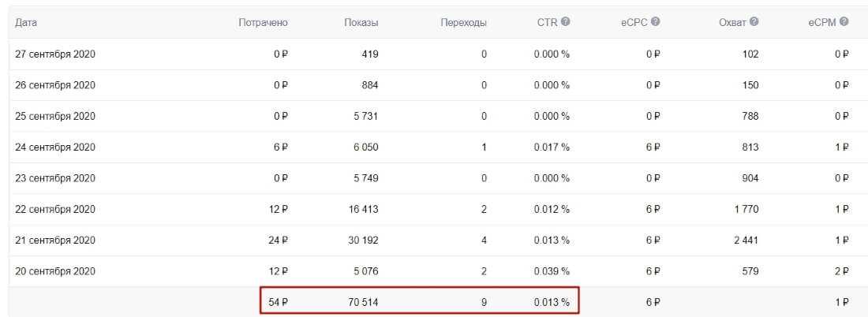Click the 2 441 reach value
This screenshot has width=868, height=317.
[746, 241]
